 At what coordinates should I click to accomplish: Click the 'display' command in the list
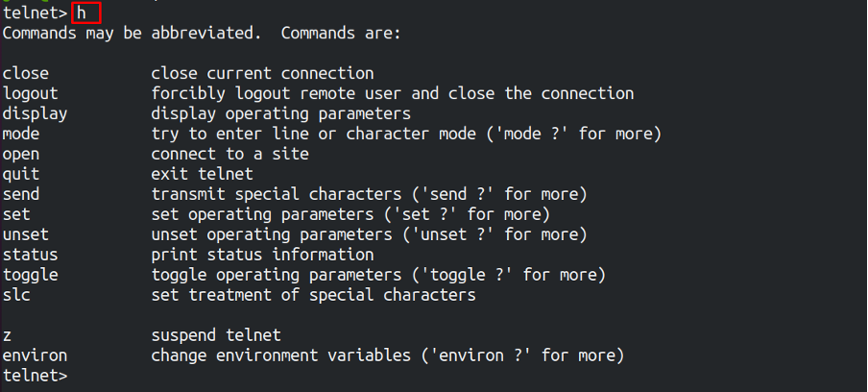35,113
